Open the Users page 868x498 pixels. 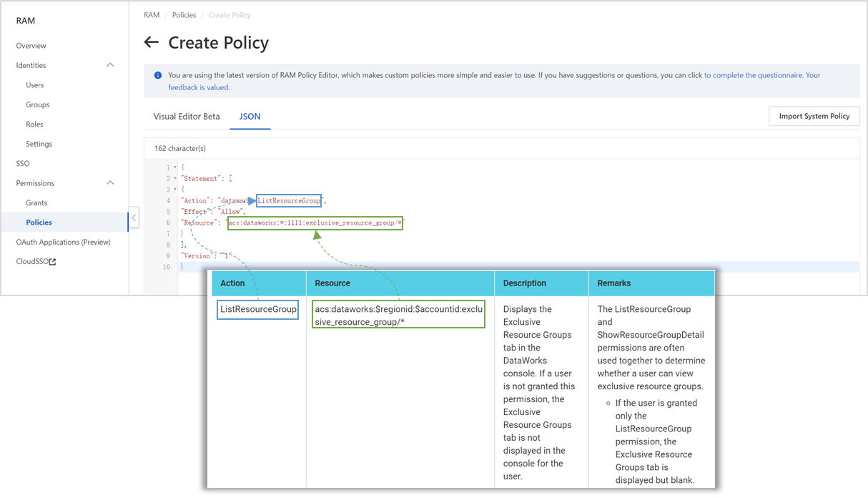[x=35, y=85]
